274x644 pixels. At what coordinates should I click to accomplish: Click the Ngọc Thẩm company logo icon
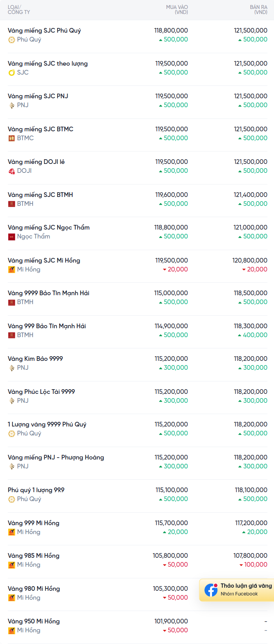coord(12,237)
